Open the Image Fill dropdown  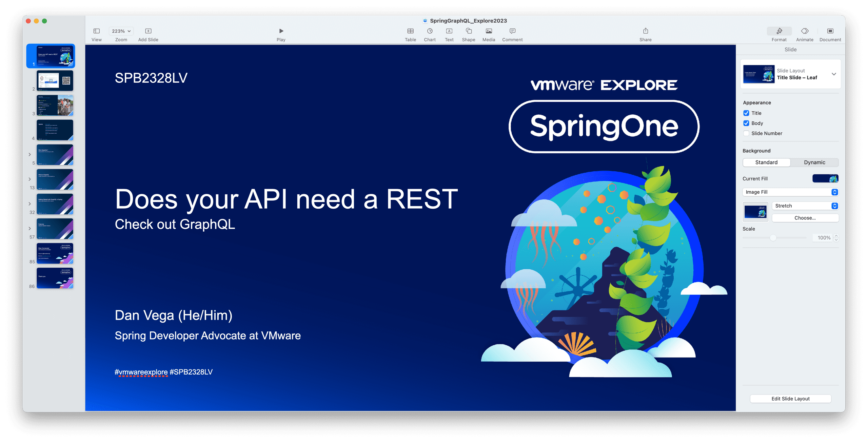790,192
